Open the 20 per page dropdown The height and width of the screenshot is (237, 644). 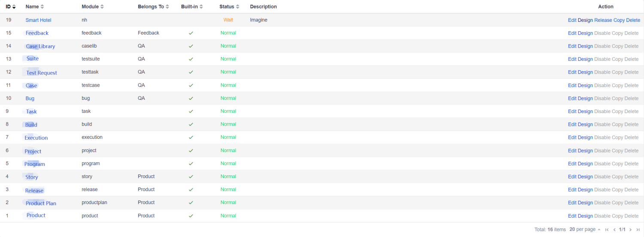[x=585, y=229]
